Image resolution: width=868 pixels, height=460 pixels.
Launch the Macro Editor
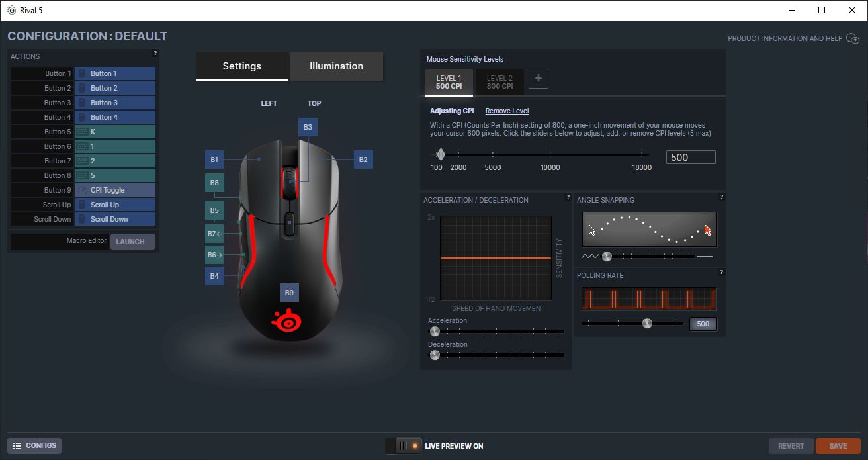click(133, 242)
